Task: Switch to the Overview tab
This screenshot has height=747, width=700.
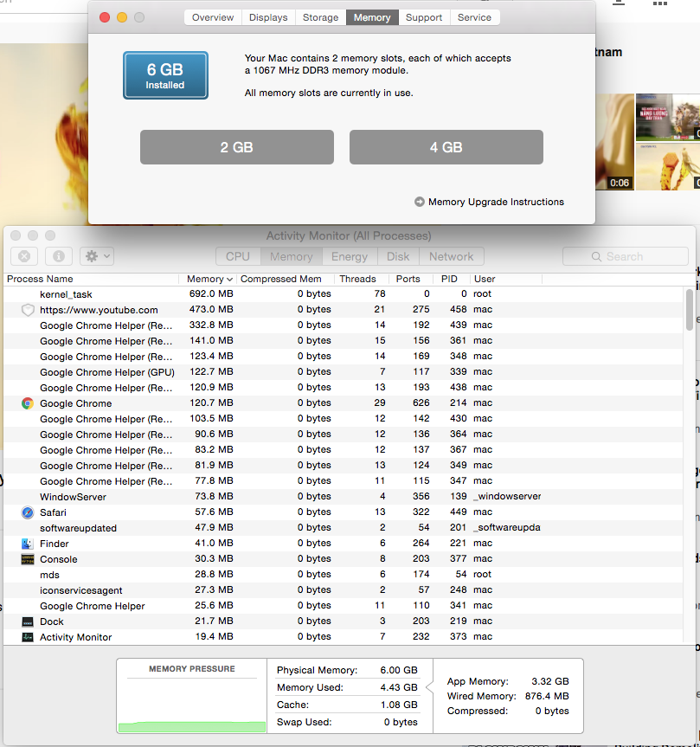Action: (213, 17)
